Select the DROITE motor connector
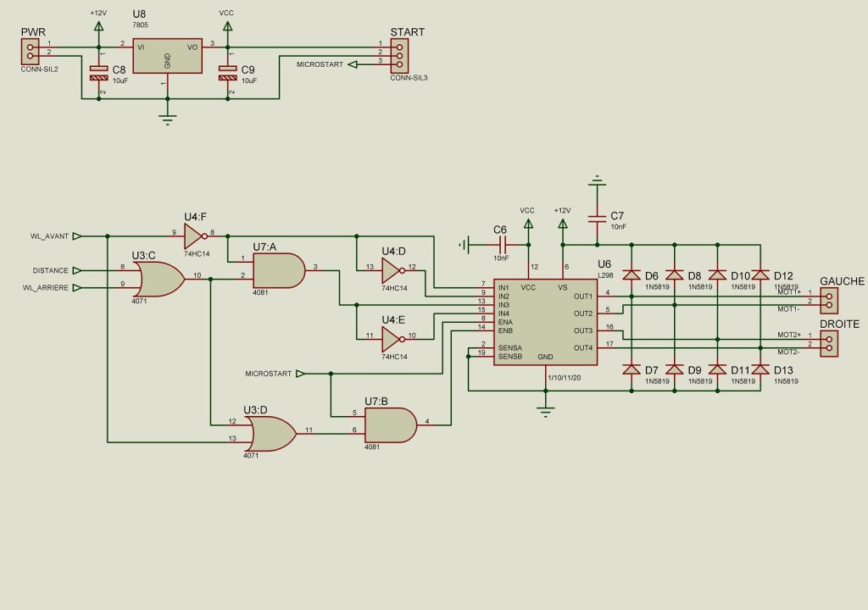The height and width of the screenshot is (610, 868). point(828,343)
